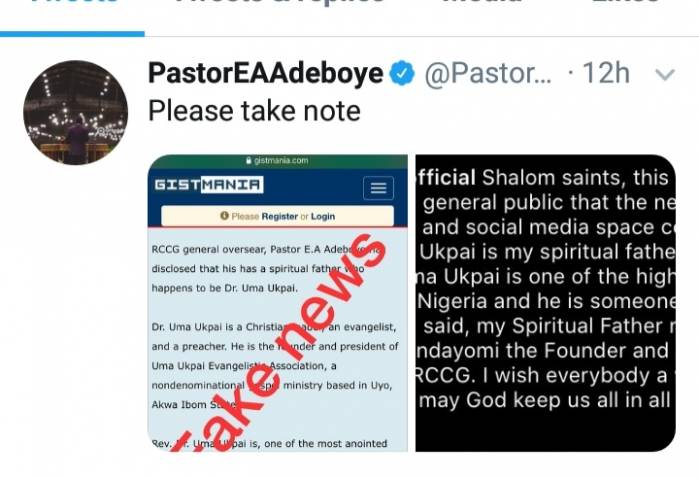
Task: Click the gistmania.com address bar
Action: pos(277,161)
